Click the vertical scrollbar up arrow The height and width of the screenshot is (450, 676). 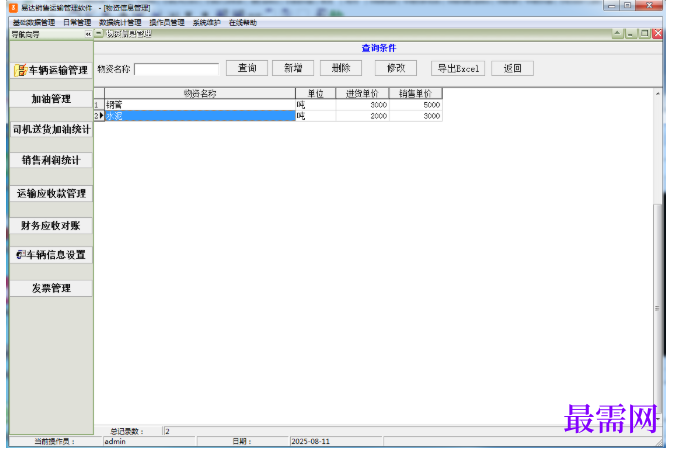click(658, 94)
